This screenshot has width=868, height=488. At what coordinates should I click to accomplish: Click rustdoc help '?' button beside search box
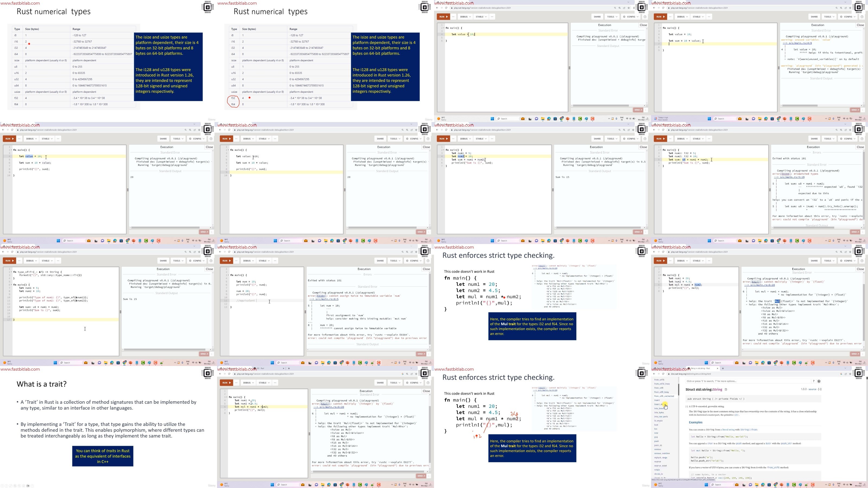point(813,381)
